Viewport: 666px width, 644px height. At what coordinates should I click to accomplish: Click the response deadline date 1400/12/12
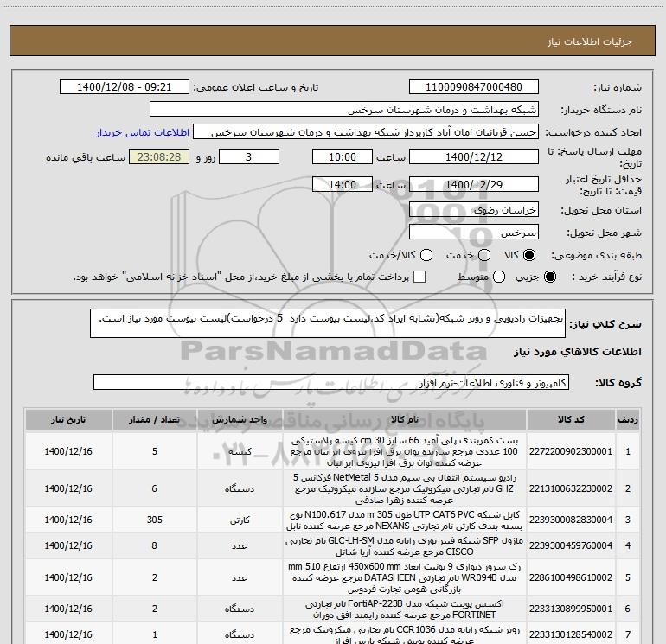[x=474, y=157]
